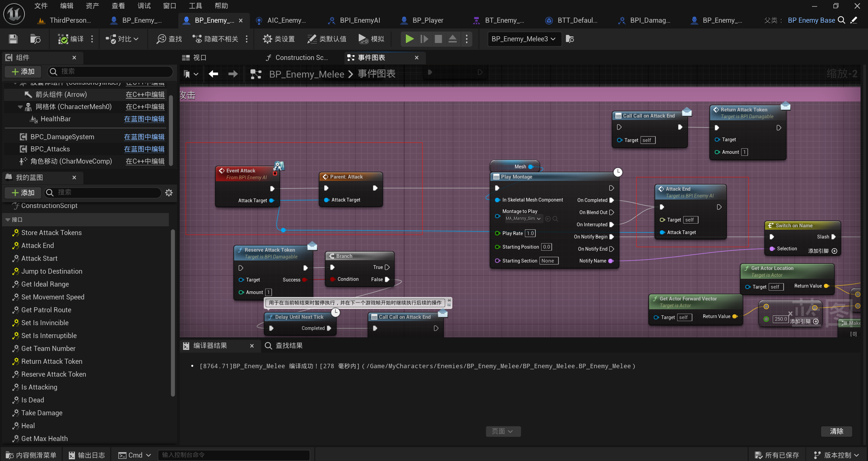Collapse the 接口 interfaces section
This screenshot has height=461, width=868.
pos(8,220)
